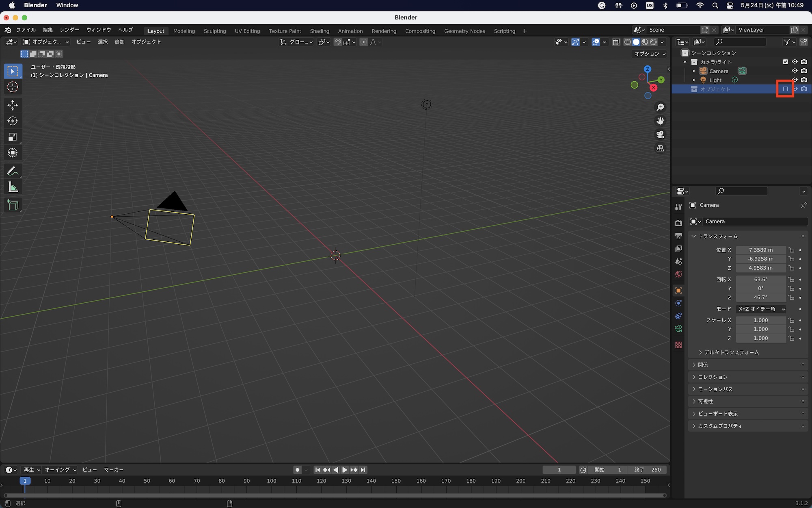Open the XYZ オイラー角 rotation mode dropdown
The width and height of the screenshot is (812, 508).
(761, 309)
